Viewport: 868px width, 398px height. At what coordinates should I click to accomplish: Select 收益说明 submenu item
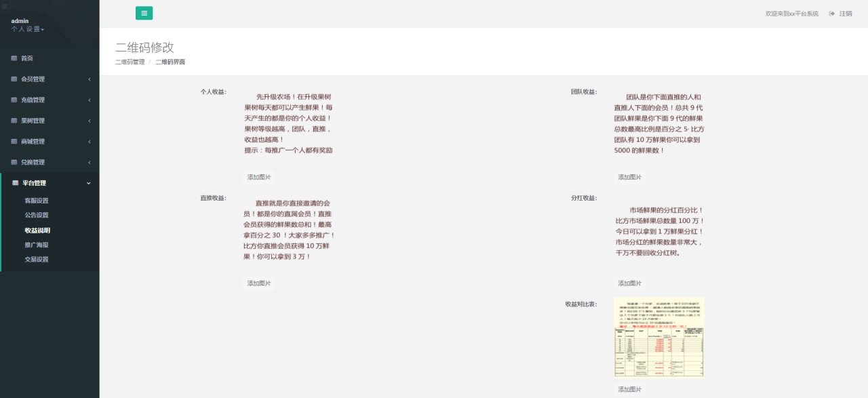(37, 230)
